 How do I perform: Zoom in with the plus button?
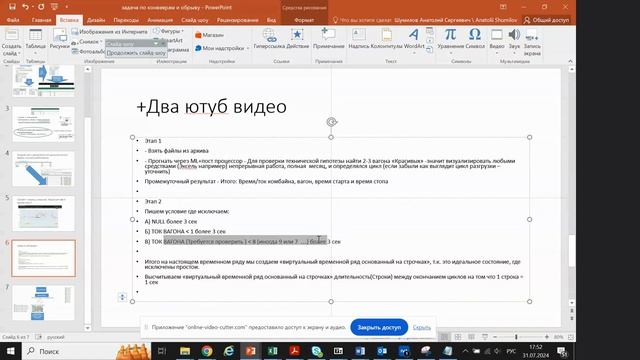click(547, 337)
